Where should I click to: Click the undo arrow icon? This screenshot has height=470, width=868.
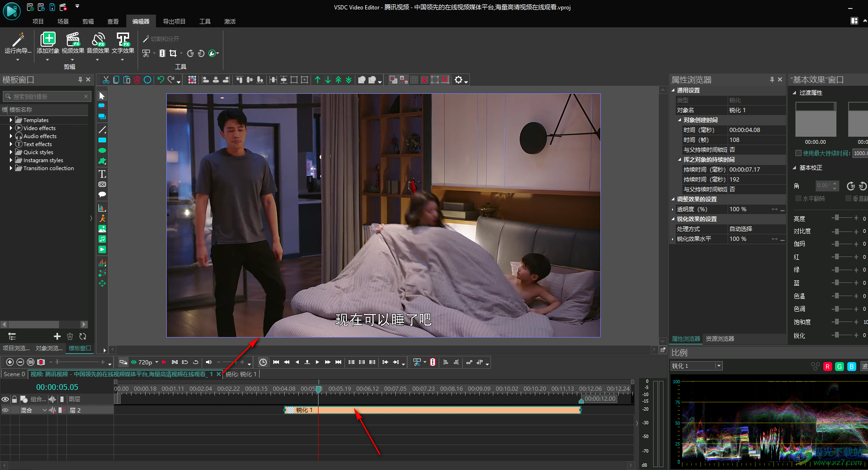point(161,80)
